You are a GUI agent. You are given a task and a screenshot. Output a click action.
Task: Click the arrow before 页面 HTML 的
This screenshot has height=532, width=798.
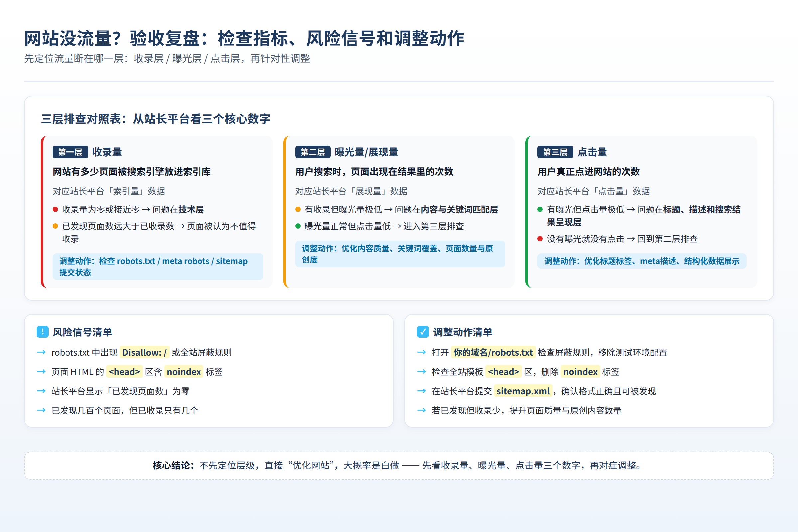41,371
